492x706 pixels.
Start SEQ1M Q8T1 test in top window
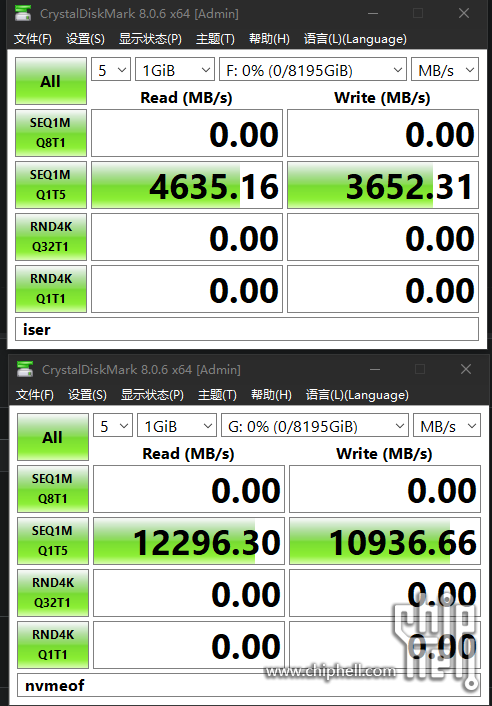pos(51,133)
